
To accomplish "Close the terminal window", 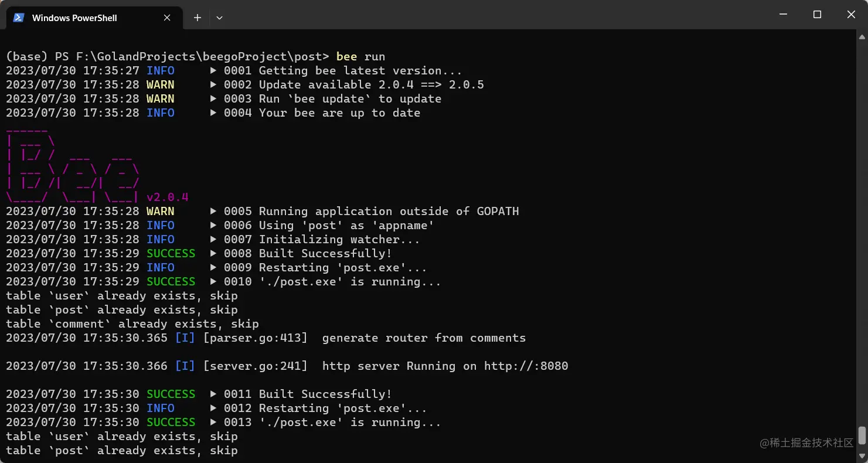I will coord(851,15).
